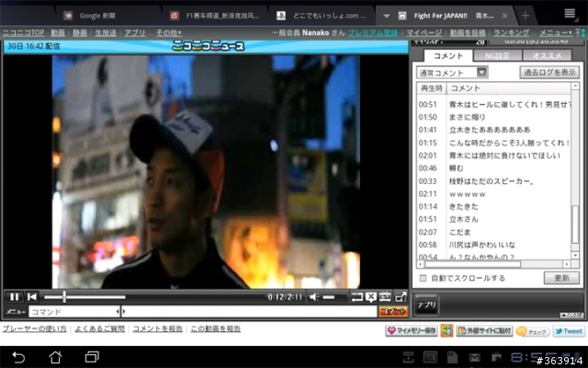Open the SD card notification icon
This screenshot has width=588, height=368.
tap(453, 357)
